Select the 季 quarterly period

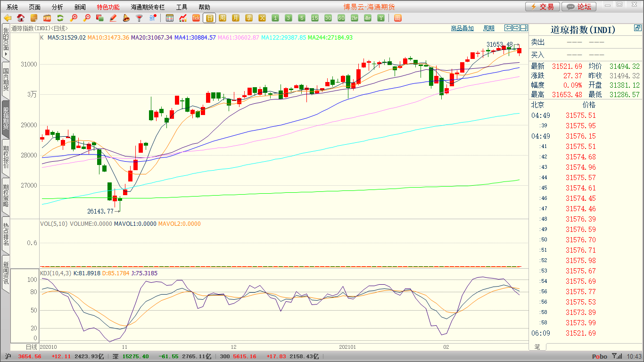pyautogui.click(x=249, y=18)
